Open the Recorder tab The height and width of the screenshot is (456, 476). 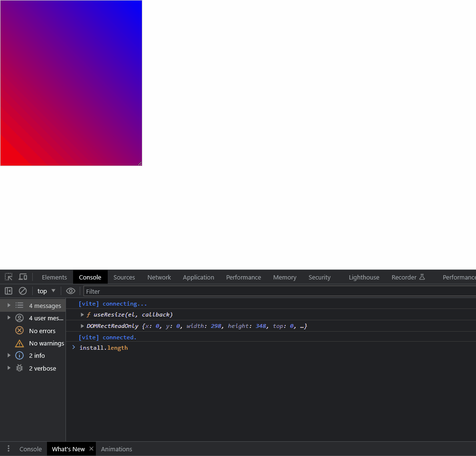click(x=408, y=277)
